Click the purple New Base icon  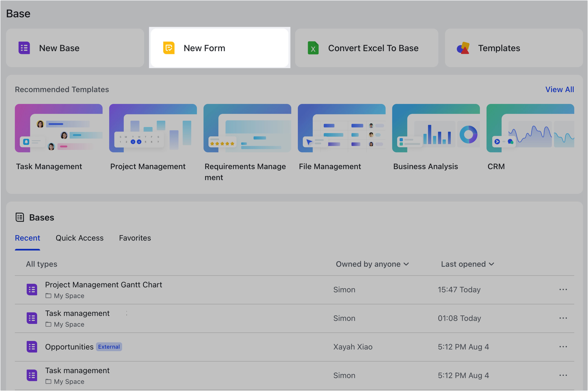pyautogui.click(x=24, y=48)
